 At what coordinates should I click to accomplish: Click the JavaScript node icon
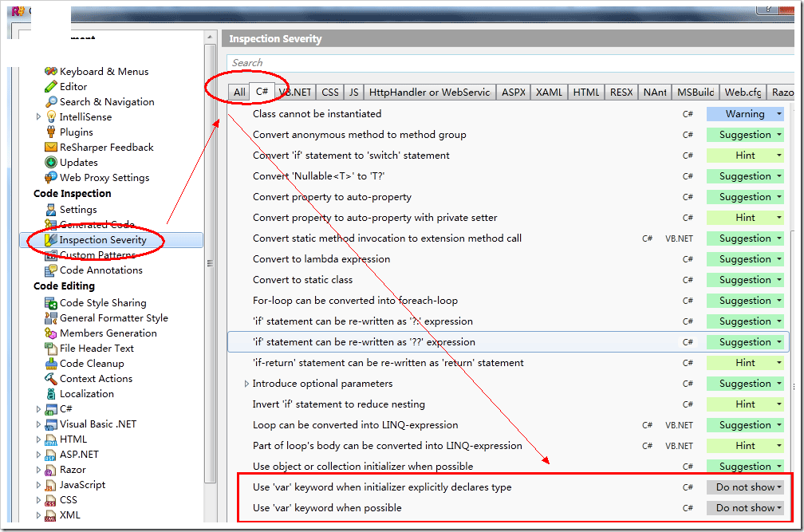pos(51,485)
